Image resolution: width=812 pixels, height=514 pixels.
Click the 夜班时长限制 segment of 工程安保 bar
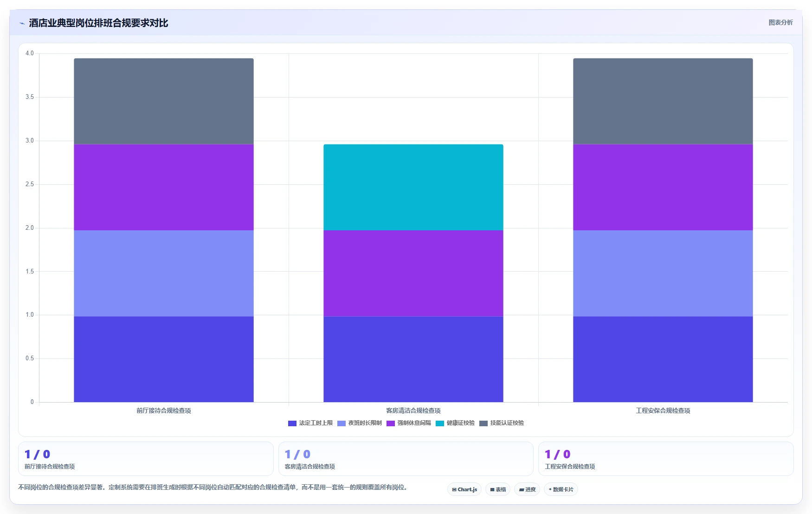pos(663,273)
